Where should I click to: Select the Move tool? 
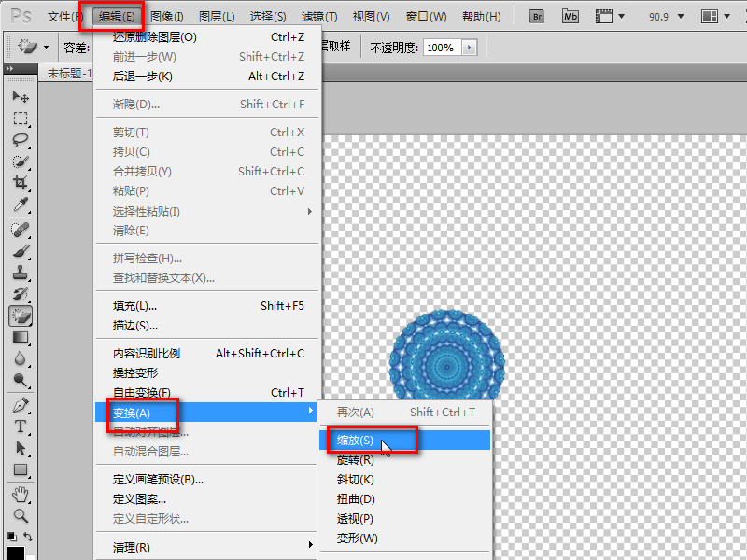20,97
